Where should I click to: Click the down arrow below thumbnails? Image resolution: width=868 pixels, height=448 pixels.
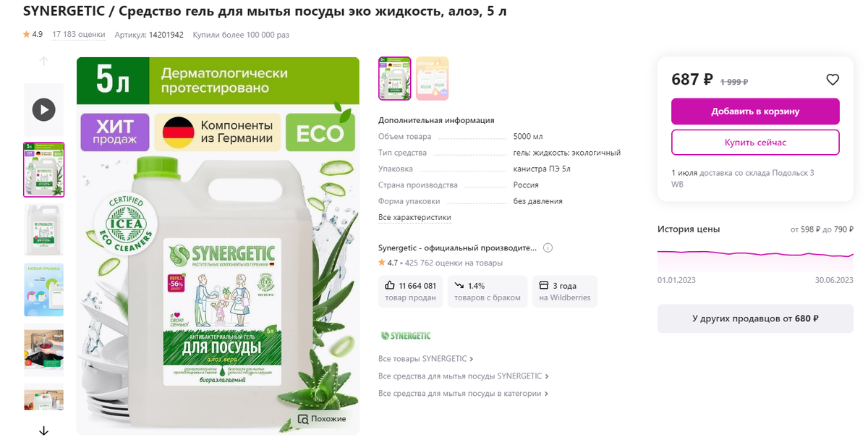[x=43, y=431]
